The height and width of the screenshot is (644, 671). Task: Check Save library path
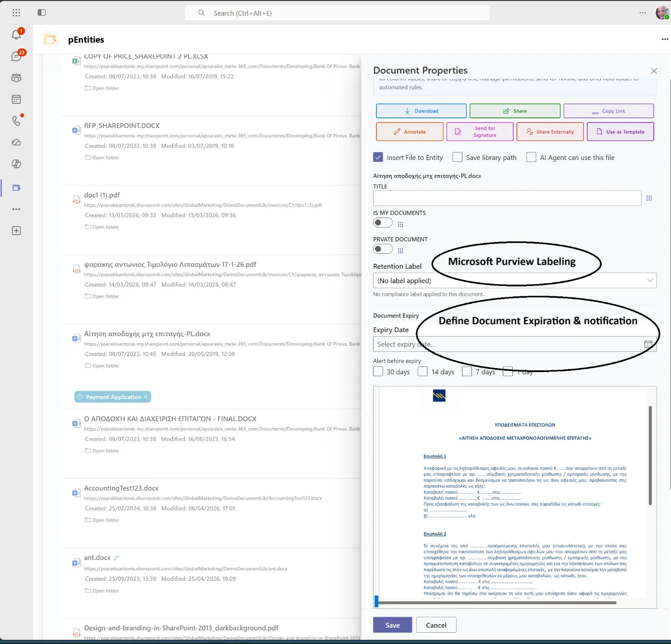click(x=457, y=157)
